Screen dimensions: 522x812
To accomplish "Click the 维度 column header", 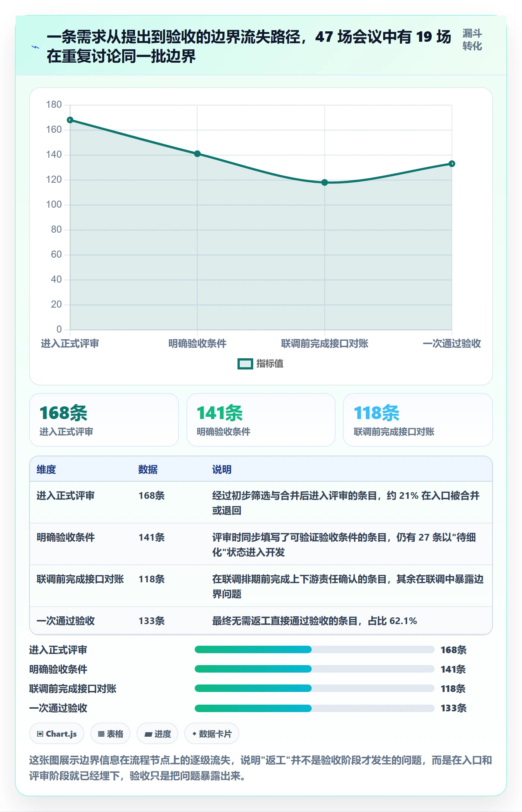I will pos(46,469).
